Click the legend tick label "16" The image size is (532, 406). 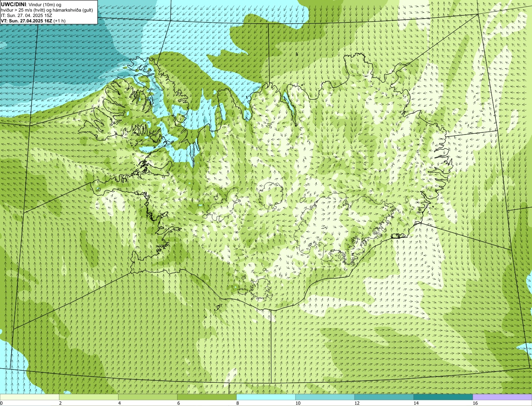coord(475,403)
